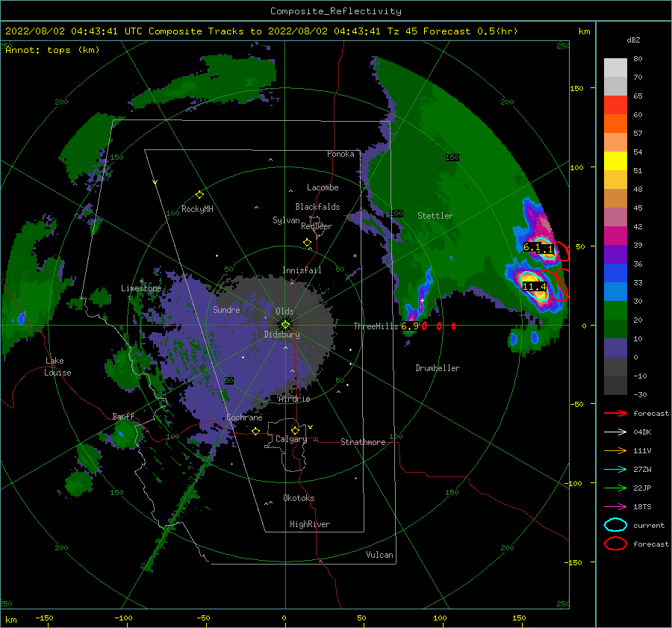This screenshot has width=672, height=628.
Task: Select the 11.4 storm top label
Action: tap(535, 286)
